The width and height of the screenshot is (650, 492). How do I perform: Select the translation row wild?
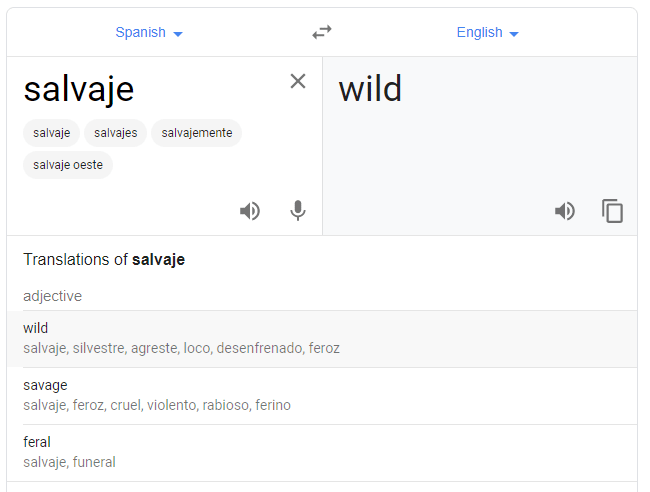pos(322,339)
